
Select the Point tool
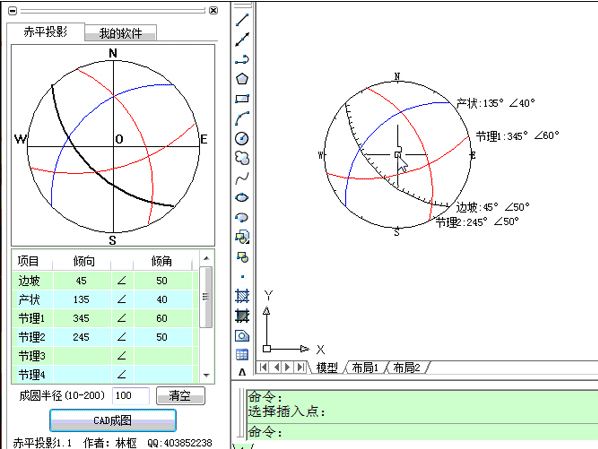(243, 277)
